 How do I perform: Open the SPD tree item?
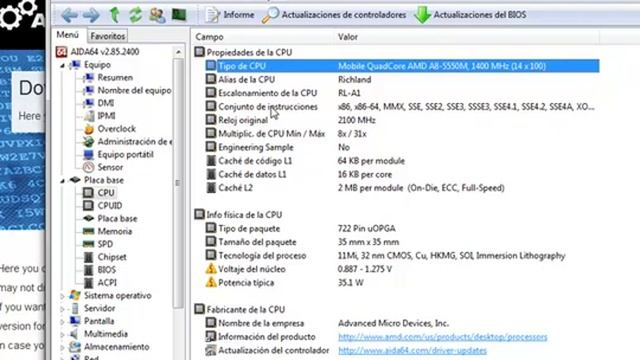pos(105,244)
